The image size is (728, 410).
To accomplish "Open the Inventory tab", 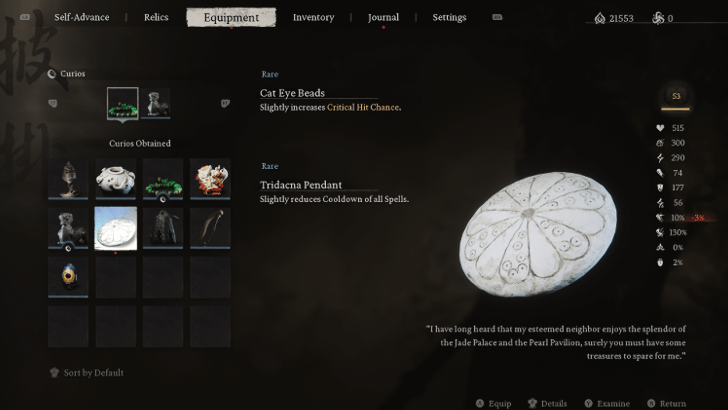I will 313,17.
